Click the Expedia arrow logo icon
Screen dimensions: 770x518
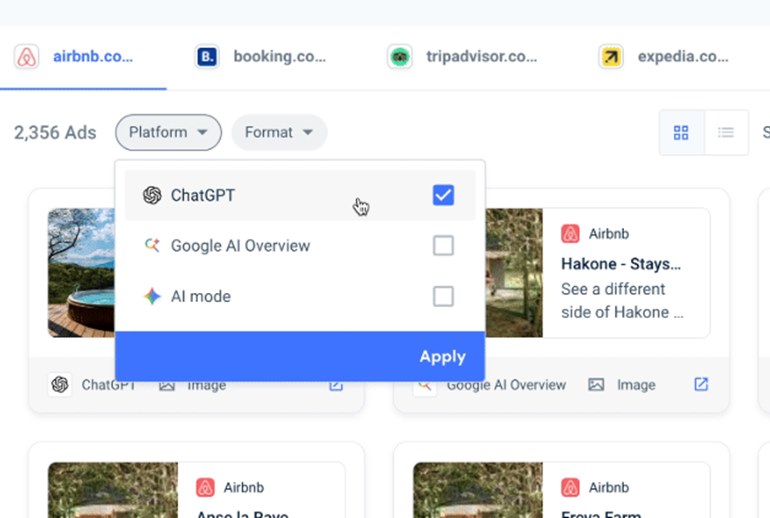(611, 57)
